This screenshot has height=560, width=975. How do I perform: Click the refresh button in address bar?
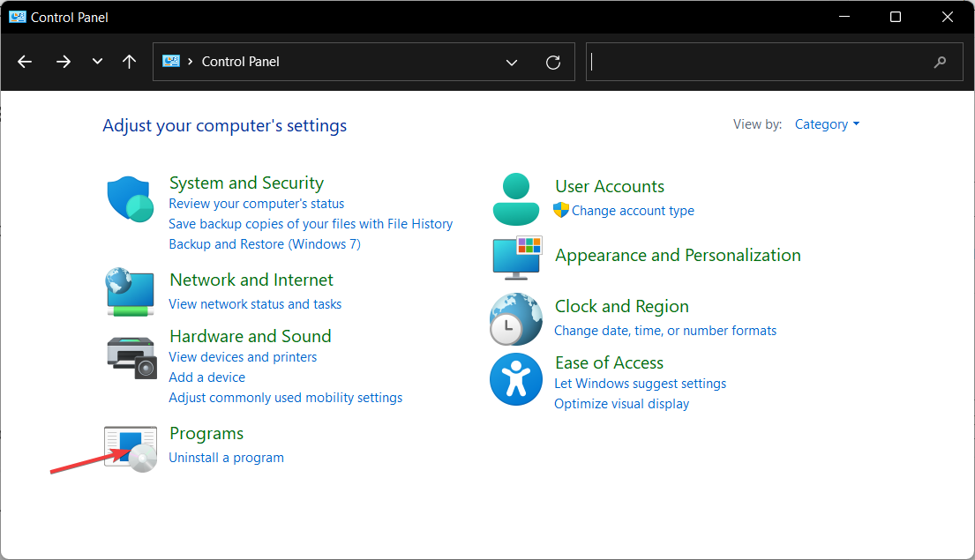coord(553,62)
